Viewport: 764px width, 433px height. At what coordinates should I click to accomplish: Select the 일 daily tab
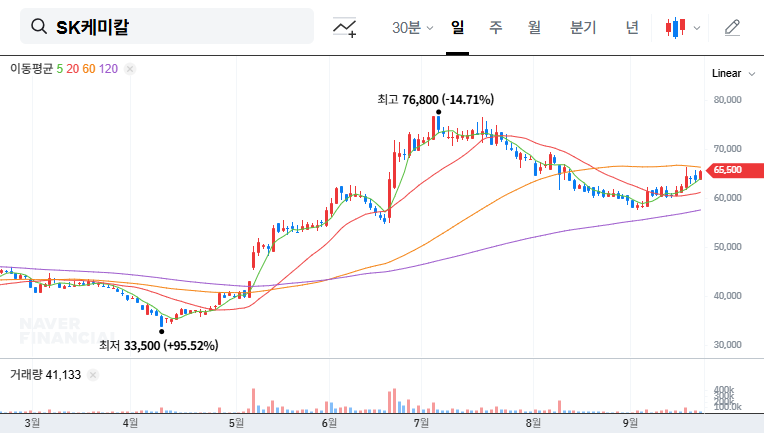457,27
